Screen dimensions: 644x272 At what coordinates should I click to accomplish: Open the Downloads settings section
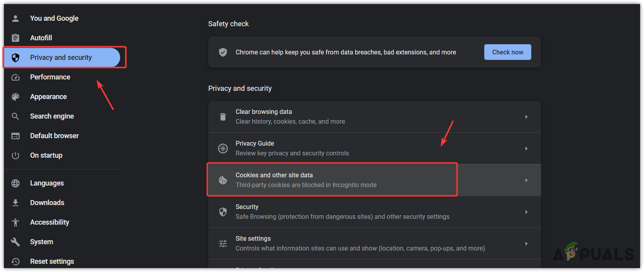pos(47,203)
